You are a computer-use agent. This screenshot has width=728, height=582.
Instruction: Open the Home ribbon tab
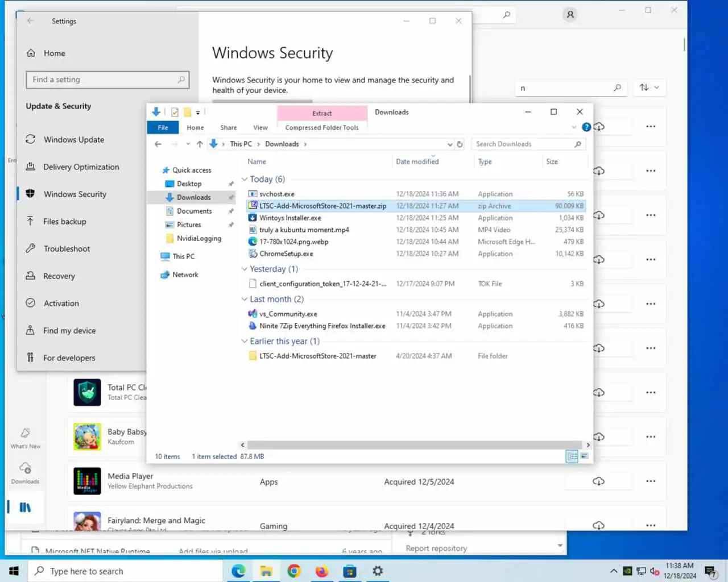195,127
